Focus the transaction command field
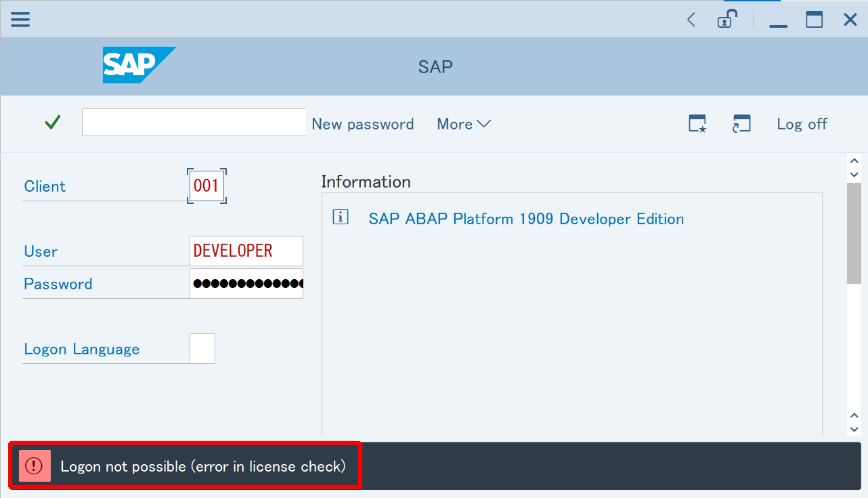Viewport: 868px width, 498px height. click(x=194, y=123)
